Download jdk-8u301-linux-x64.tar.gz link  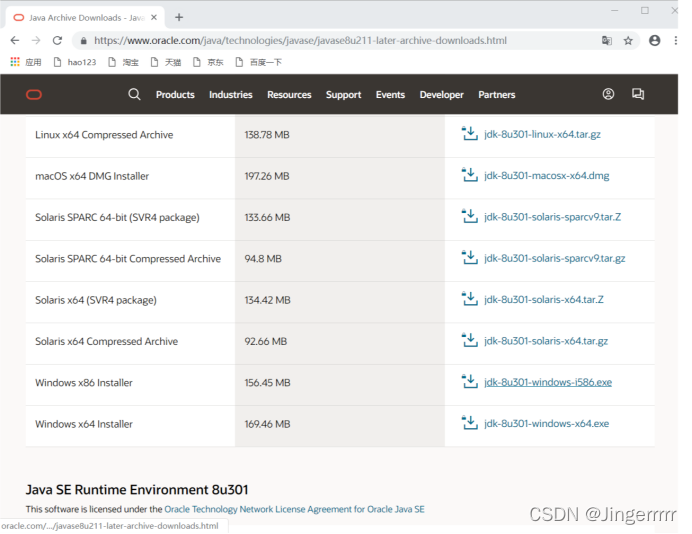click(x=542, y=134)
